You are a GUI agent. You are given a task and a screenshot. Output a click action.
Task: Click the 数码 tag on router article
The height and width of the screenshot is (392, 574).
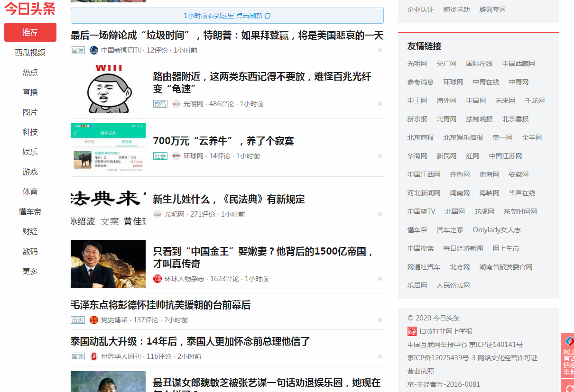tap(160, 104)
